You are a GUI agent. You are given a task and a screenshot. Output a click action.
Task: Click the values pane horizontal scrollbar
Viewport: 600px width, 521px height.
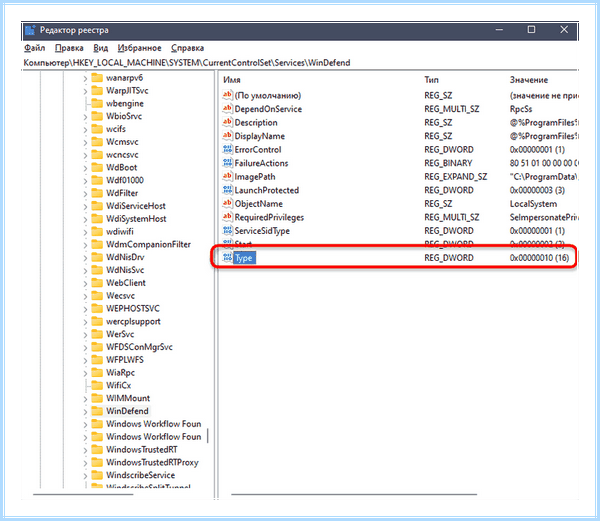354,494
